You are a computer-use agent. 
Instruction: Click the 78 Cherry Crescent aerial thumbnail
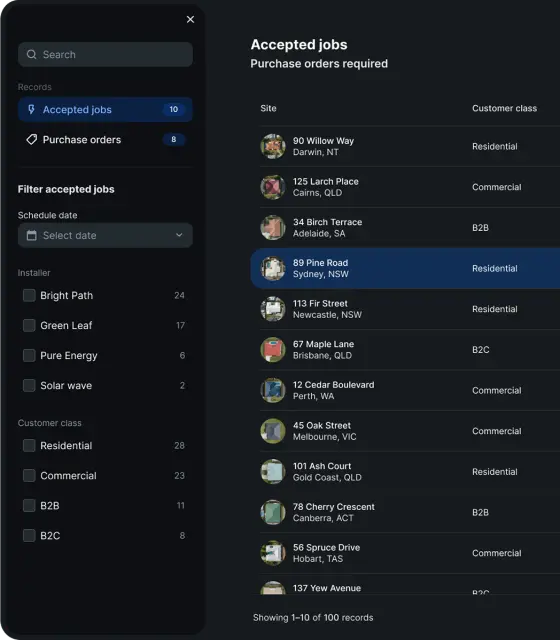pos(273,512)
